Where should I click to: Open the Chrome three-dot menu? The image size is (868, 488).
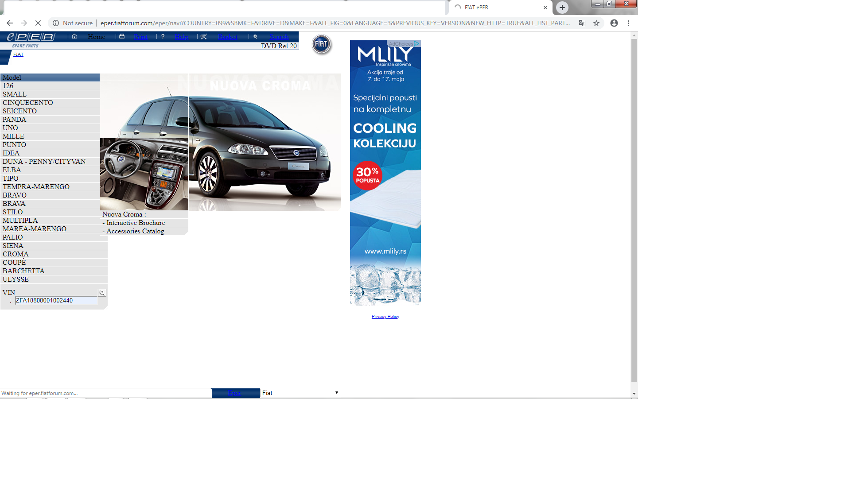[x=628, y=23]
